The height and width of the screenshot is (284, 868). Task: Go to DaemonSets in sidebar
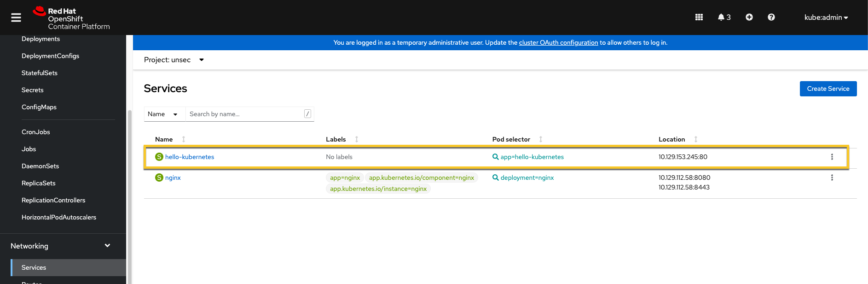(x=40, y=166)
